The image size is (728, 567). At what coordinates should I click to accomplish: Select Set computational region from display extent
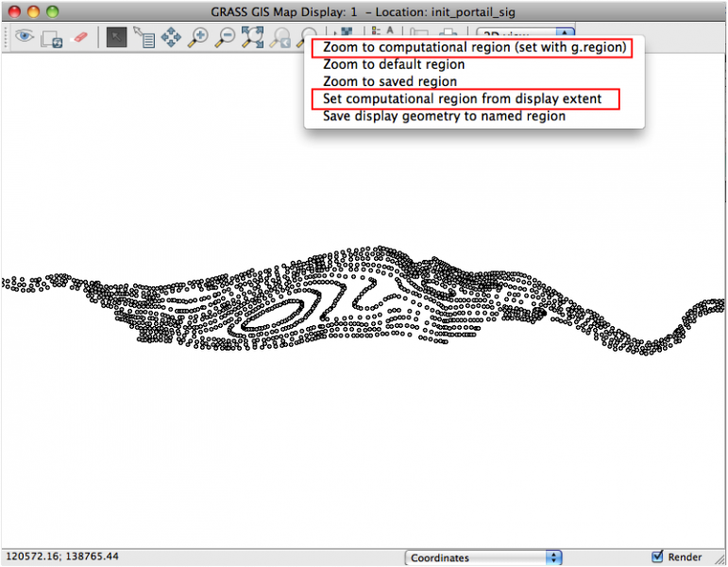[x=463, y=98]
